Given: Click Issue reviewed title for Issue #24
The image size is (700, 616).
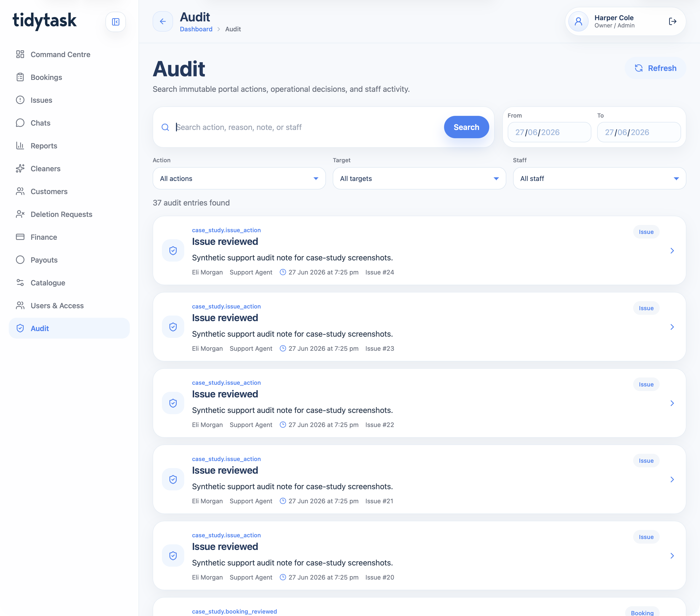Looking at the screenshot, I should (225, 242).
